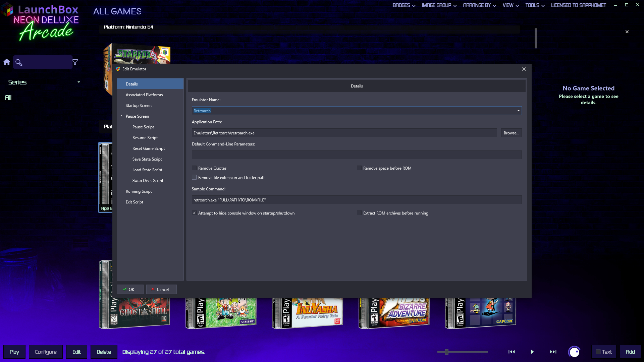The height and width of the screenshot is (362, 644).
Task: Select the Star Fox 64 box art
Action: point(137,54)
